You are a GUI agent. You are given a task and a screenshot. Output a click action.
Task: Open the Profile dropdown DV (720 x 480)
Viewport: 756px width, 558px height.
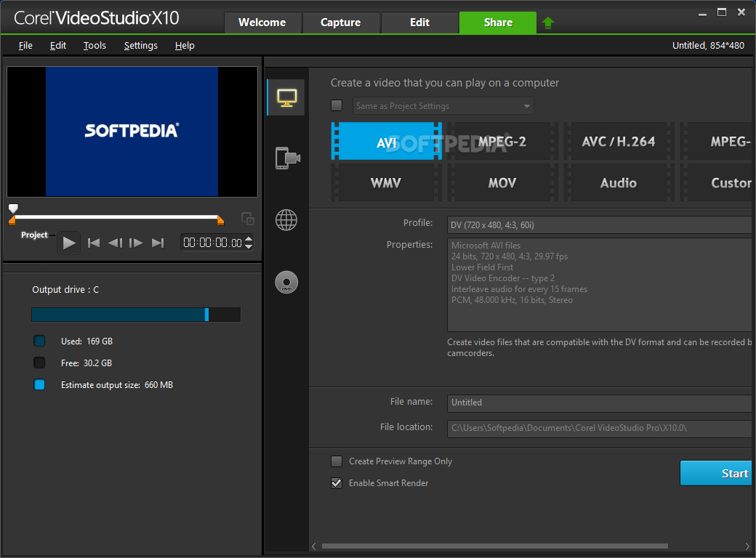[x=600, y=225]
